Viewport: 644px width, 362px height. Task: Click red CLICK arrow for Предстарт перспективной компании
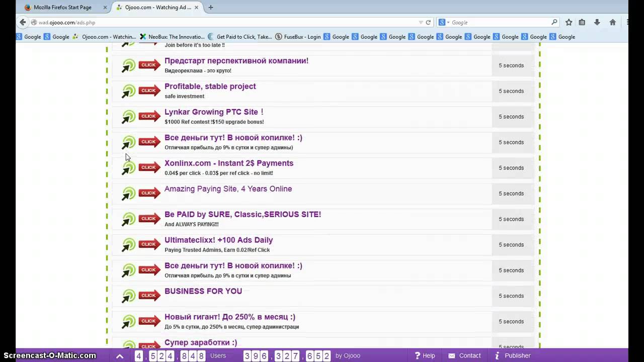(x=149, y=65)
